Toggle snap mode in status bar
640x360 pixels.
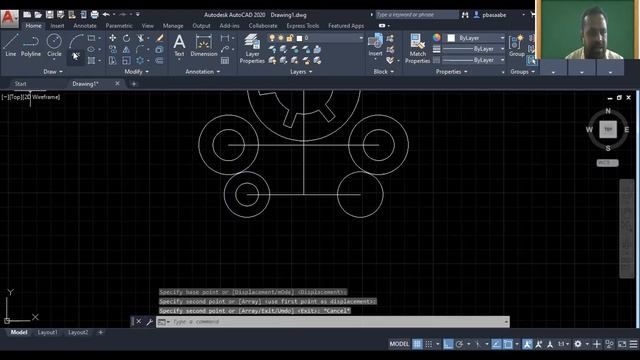[x=429, y=344]
